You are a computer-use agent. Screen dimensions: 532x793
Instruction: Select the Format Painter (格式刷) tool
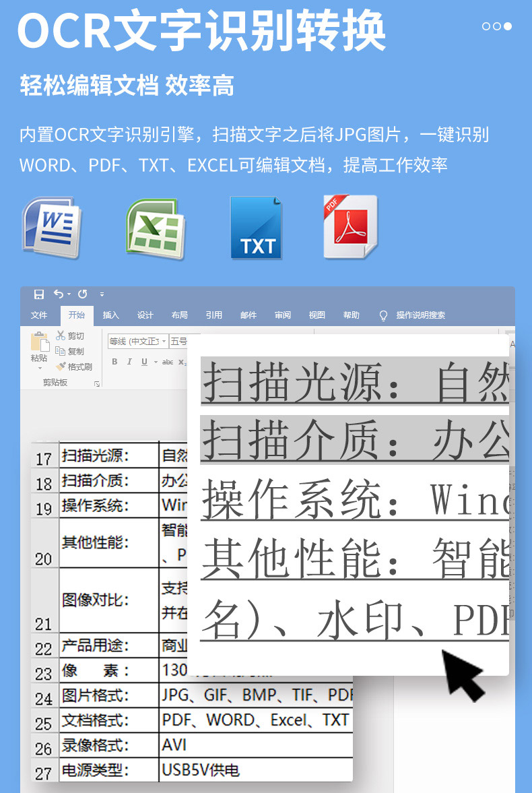[61, 367]
